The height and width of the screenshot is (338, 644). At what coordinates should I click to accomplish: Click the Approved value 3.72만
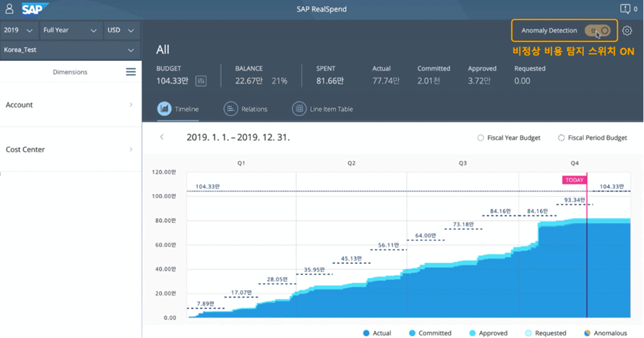479,81
